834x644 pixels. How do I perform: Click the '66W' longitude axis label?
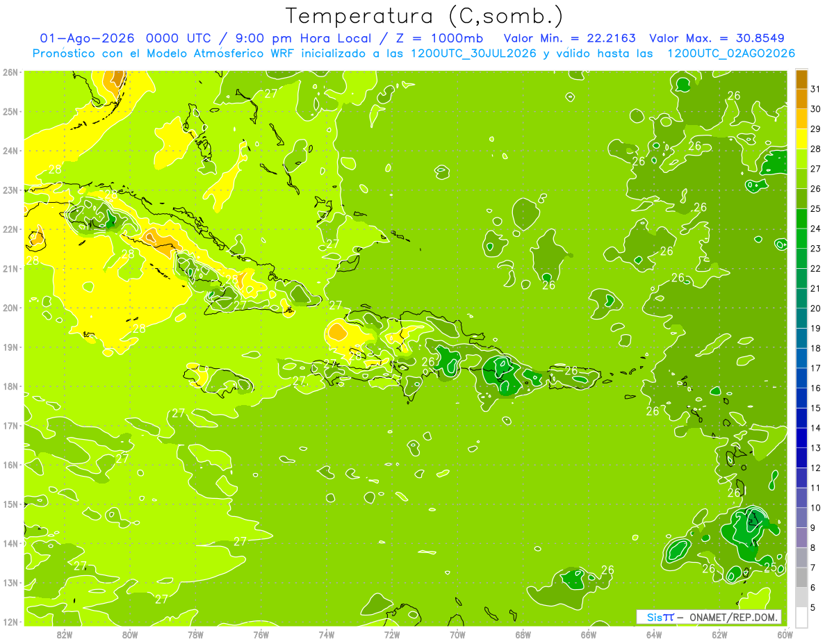589,635
